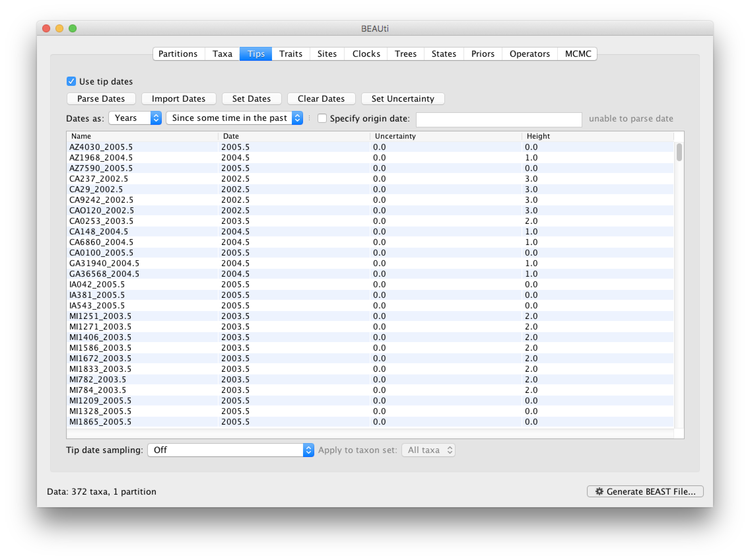Viewport: 750px width, 560px height.
Task: Enable the Specify origin date checkbox
Action: 322,118
